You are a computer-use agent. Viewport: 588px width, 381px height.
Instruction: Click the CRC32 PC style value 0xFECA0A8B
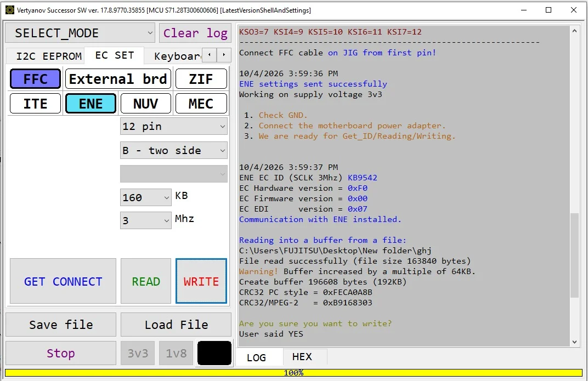(348, 292)
